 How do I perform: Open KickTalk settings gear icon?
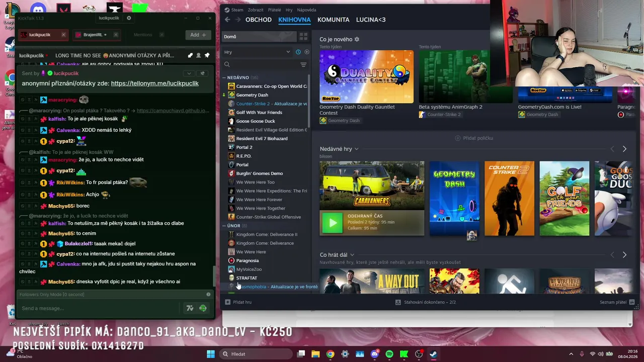(x=129, y=18)
